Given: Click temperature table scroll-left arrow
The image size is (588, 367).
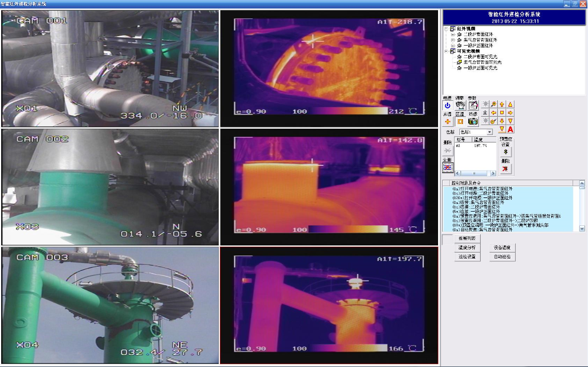Looking at the screenshot, I should coord(458,173).
